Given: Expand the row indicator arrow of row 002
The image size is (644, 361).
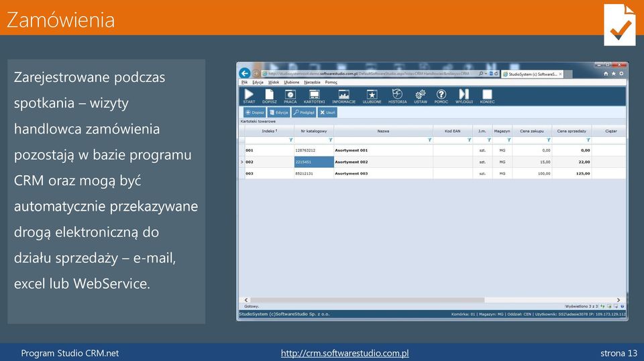Looking at the screenshot, I should tap(241, 162).
